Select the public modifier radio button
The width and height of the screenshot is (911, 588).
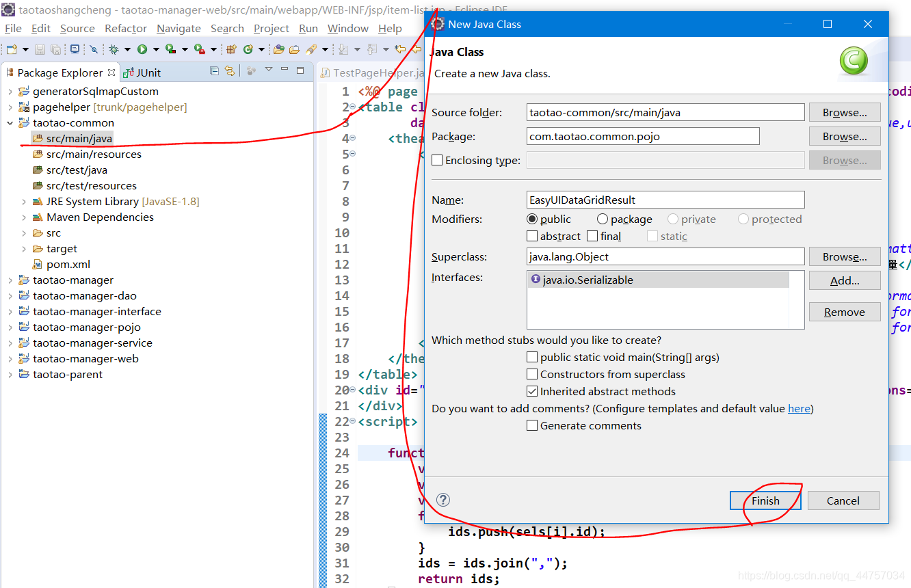[532, 219]
